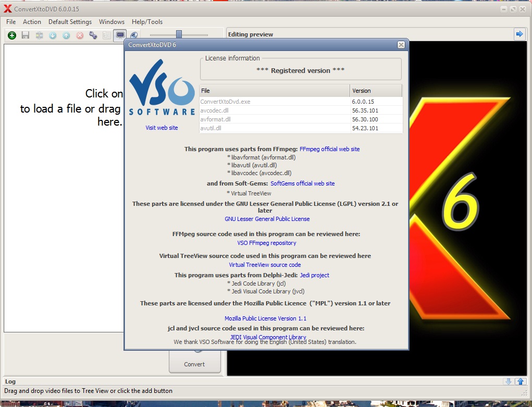The width and height of the screenshot is (532, 407).
Task: Click the move up arrow icon
Action: [66, 35]
